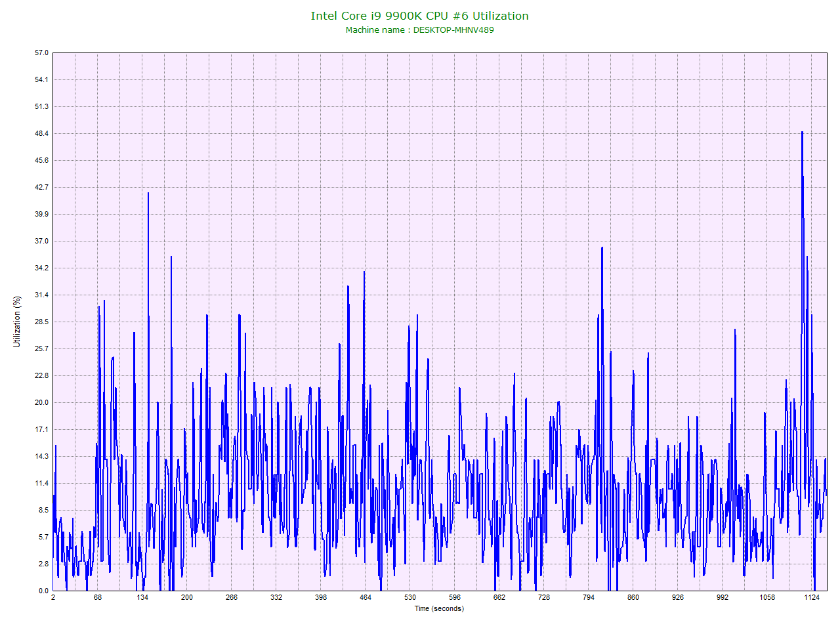Click the 31.4 utilization axis value
Screen dimensions: 840x630
pyautogui.click(x=42, y=295)
